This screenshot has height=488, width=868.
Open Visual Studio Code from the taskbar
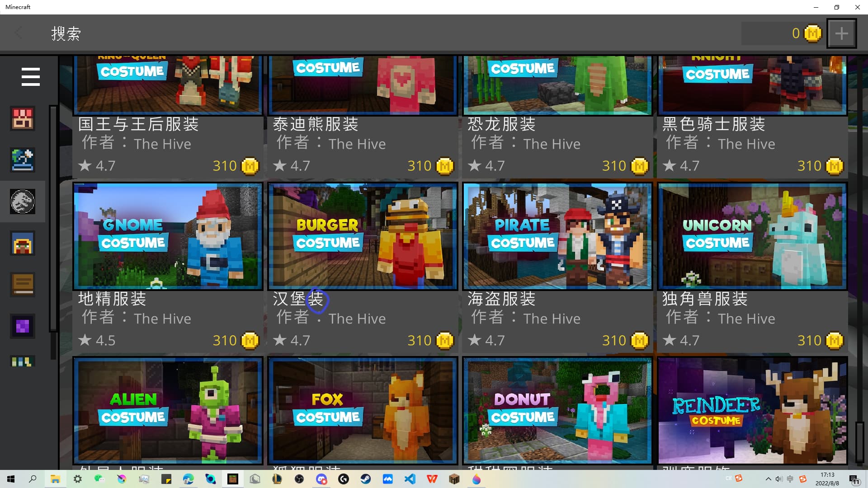[x=410, y=479]
